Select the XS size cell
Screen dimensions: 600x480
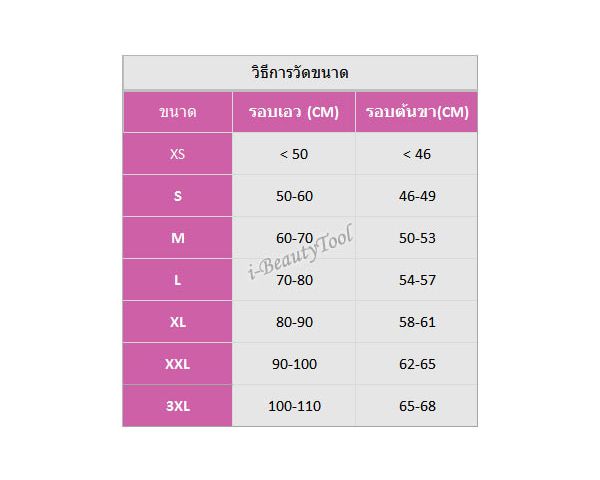178,154
